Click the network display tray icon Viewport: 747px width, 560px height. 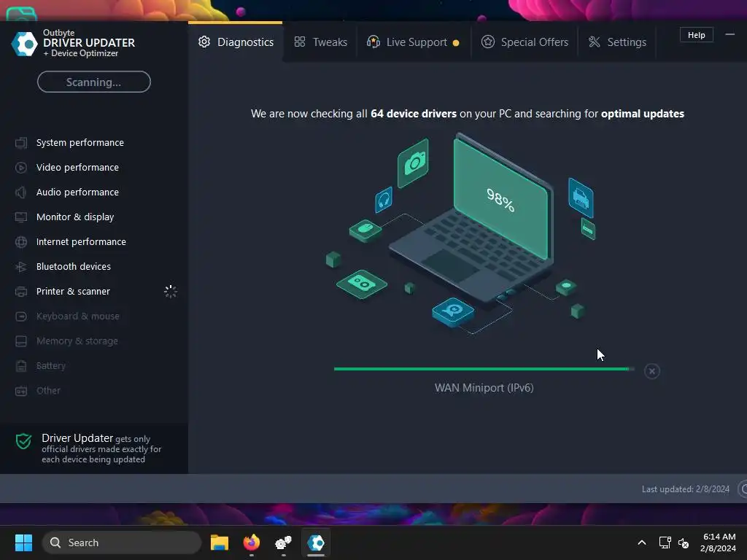[665, 542]
